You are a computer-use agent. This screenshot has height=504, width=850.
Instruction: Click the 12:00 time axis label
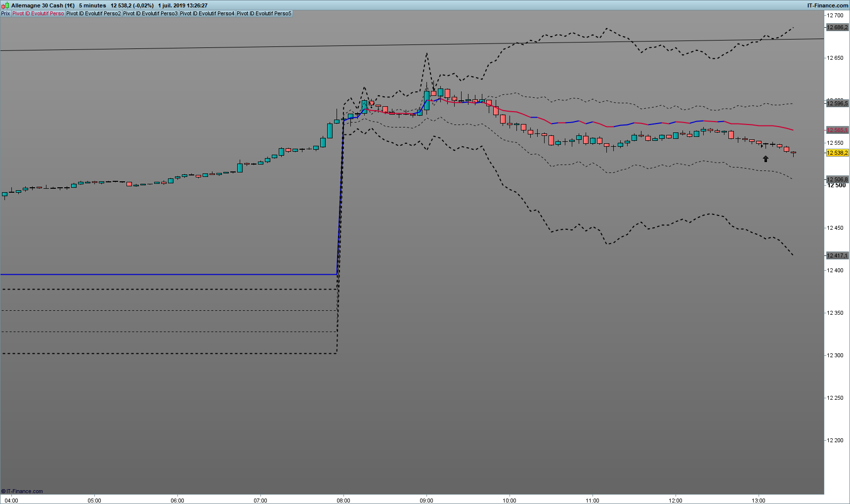point(676,501)
